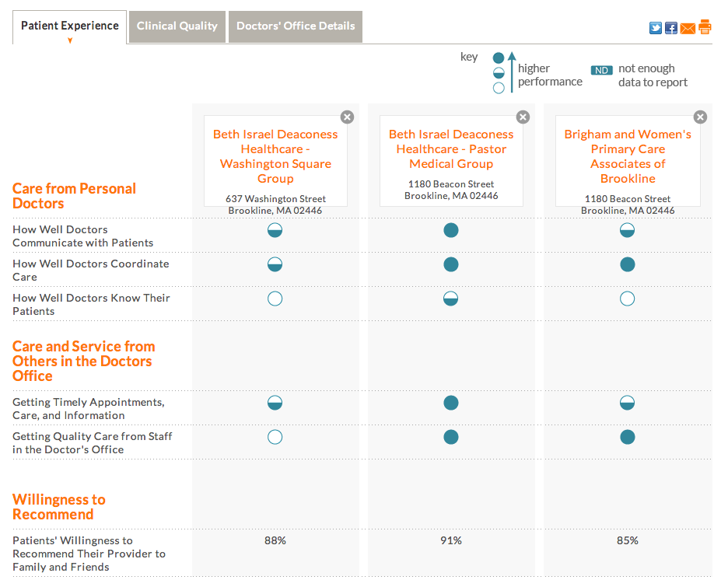Click the ND not enough data badge
The height and width of the screenshot is (587, 728).
point(601,70)
